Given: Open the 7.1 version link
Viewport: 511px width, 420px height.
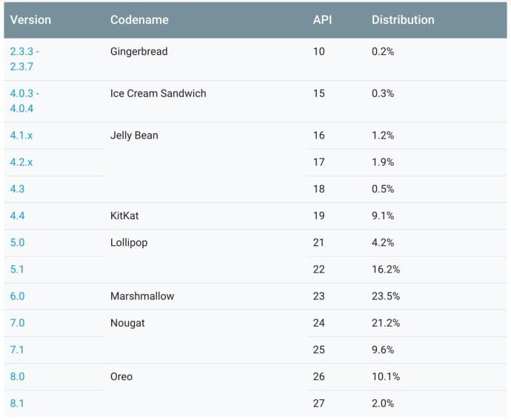Looking at the screenshot, I should click(x=17, y=350).
